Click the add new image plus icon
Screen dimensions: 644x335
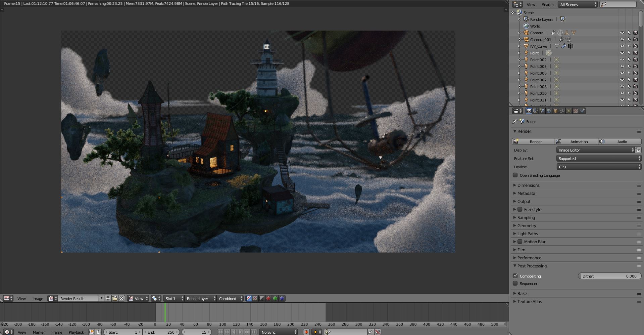pyautogui.click(x=108, y=298)
